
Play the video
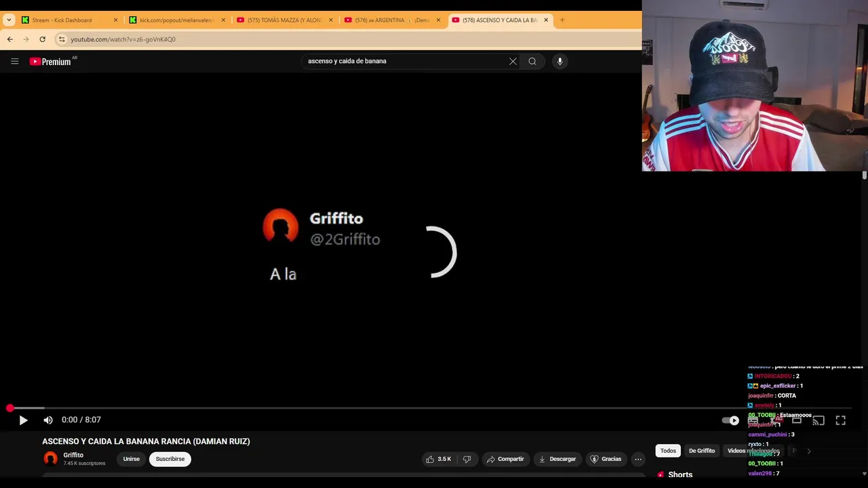coord(23,420)
